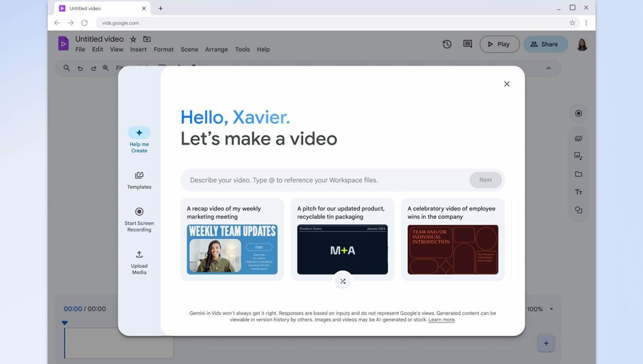Screen dimensions: 643x364
Task: Open the user profile avatar
Action: (582, 44)
